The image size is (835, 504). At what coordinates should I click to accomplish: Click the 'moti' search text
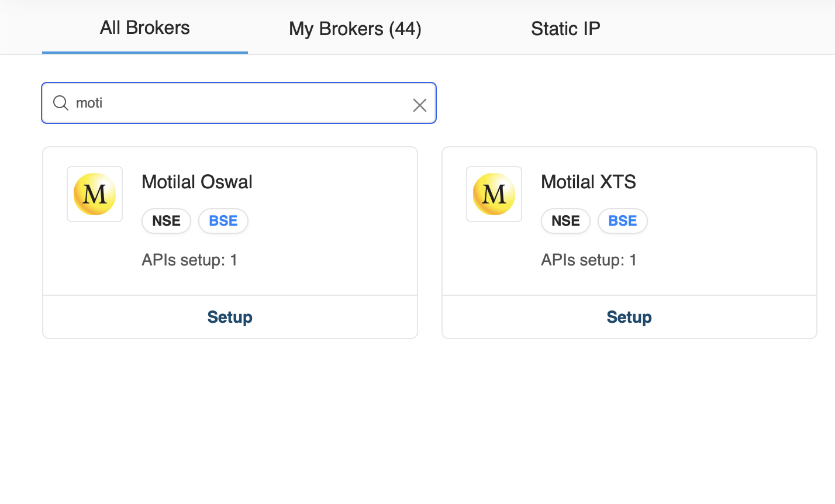tap(89, 103)
